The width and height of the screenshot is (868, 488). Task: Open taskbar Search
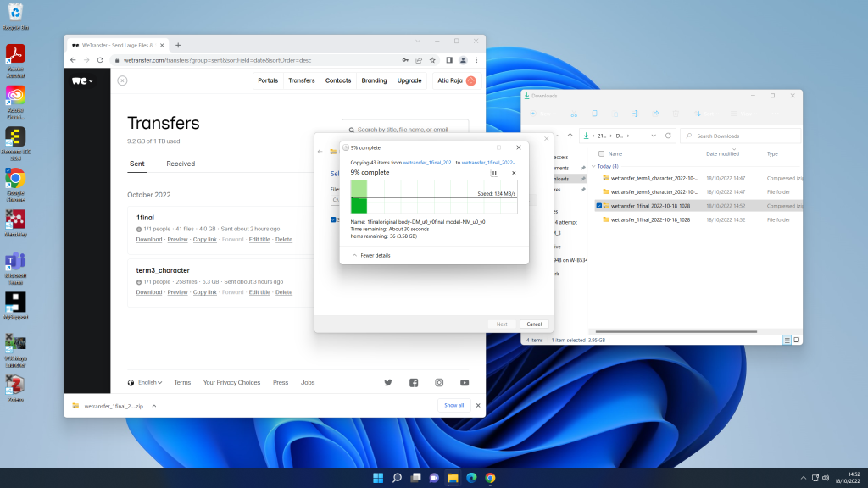point(397,478)
